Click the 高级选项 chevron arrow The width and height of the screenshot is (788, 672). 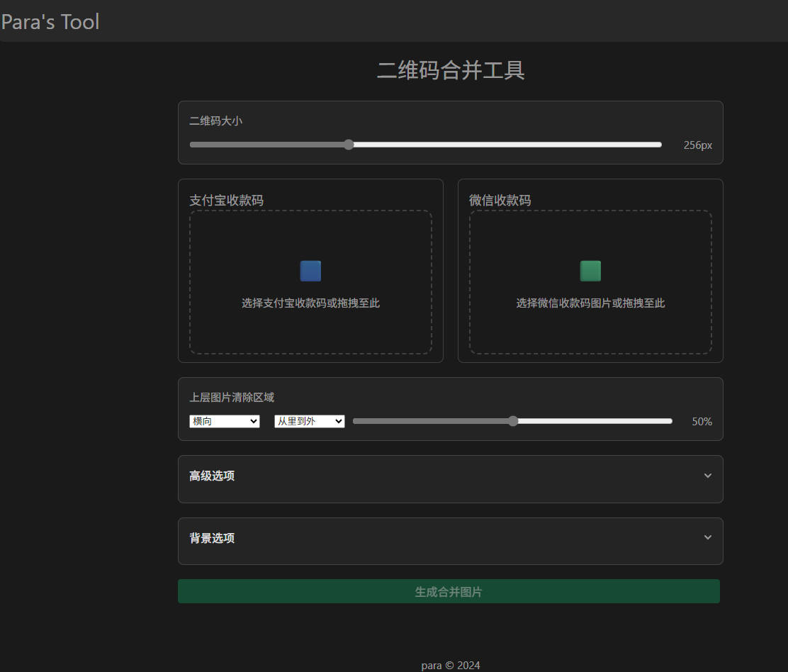pyautogui.click(x=708, y=476)
